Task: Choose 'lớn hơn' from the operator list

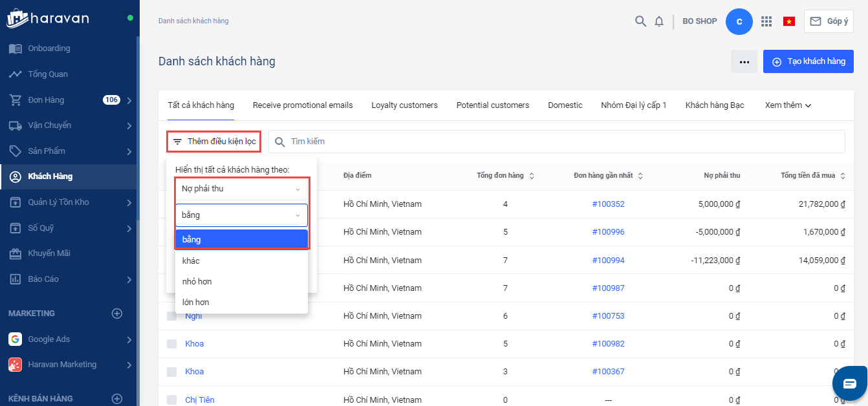Action: (196, 303)
